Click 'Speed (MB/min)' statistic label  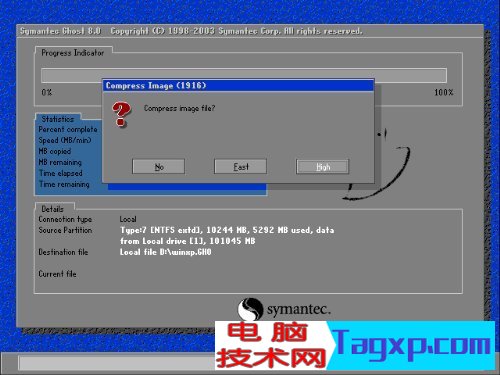point(65,140)
